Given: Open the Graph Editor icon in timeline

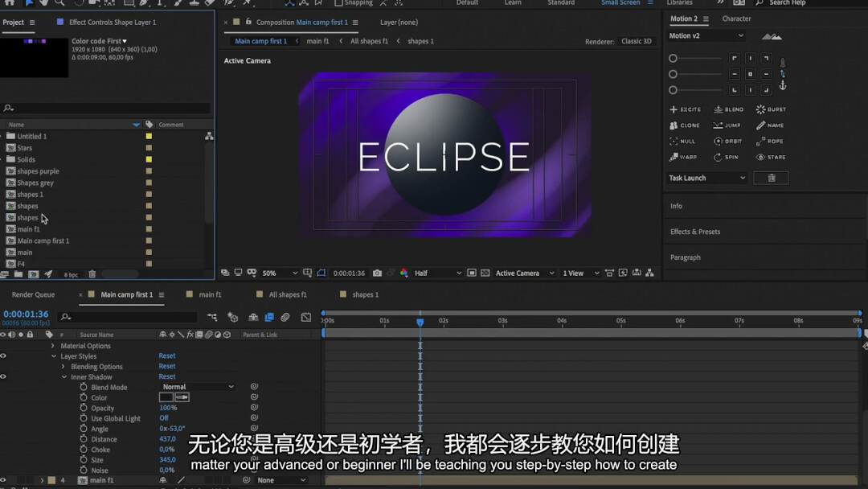Looking at the screenshot, I should coord(306,318).
